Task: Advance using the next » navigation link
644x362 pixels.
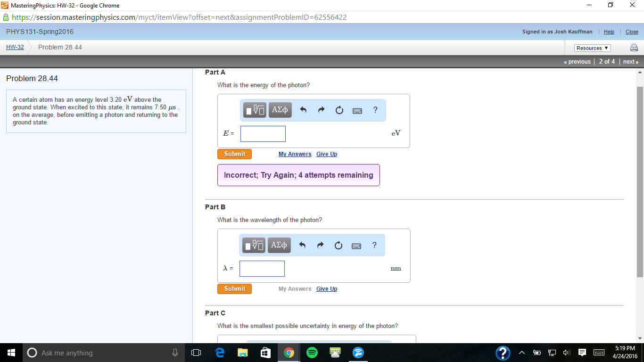Action: (x=630, y=61)
